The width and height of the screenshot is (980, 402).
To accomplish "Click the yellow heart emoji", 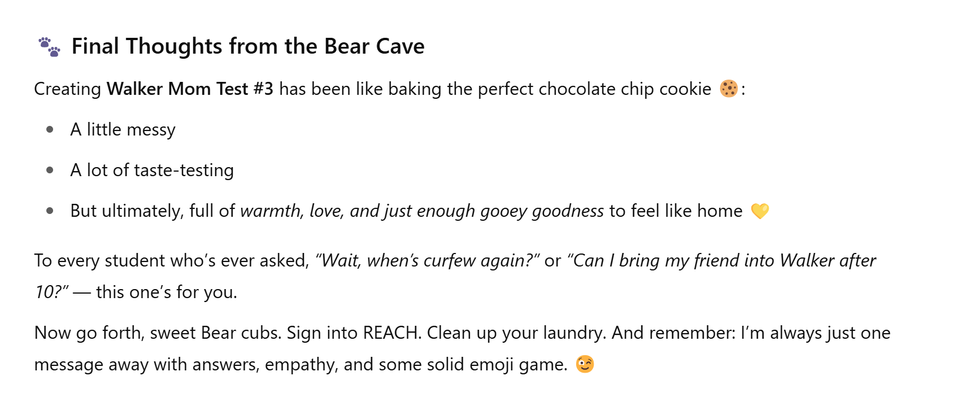I will tap(760, 211).
